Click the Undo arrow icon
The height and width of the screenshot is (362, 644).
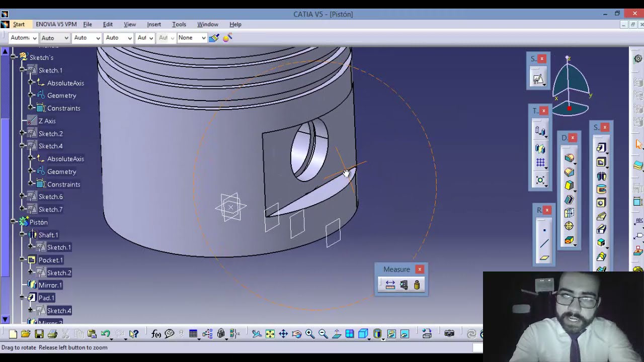pos(105,334)
